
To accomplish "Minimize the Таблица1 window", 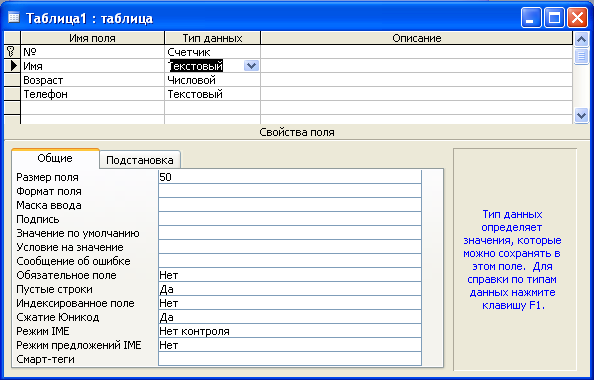I will coord(530,18).
